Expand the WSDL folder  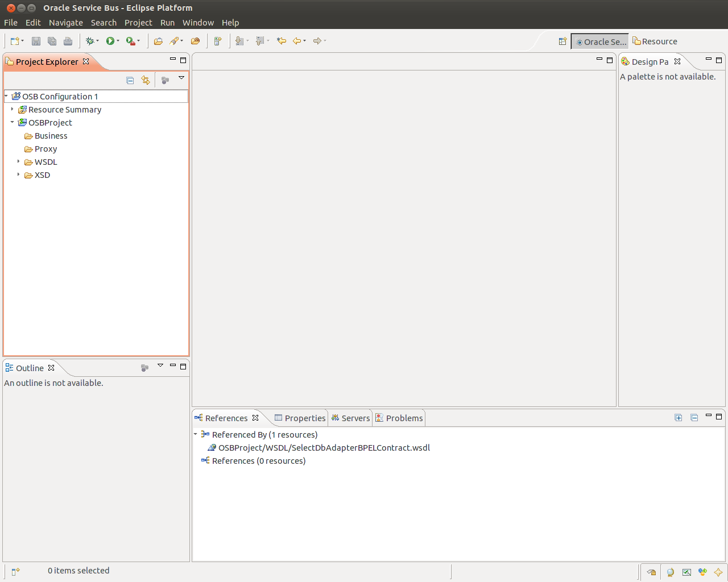[x=18, y=161]
